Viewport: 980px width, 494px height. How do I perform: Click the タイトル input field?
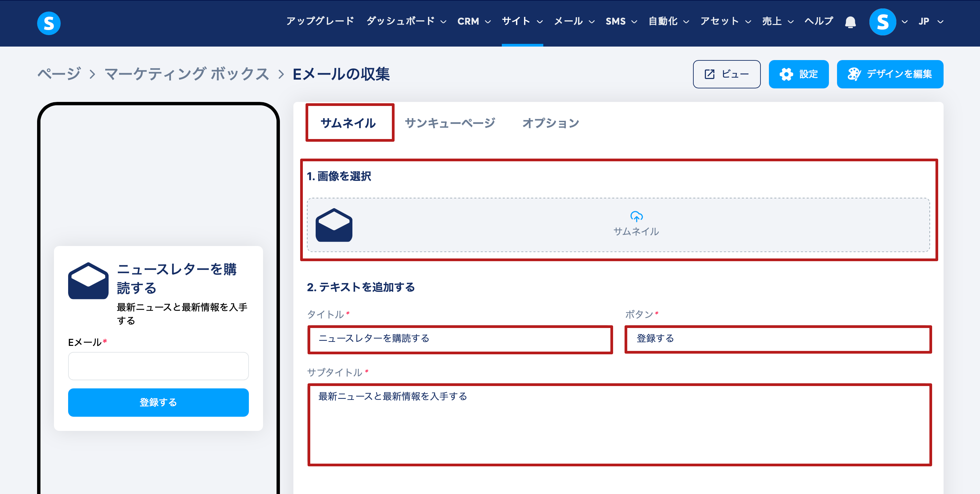pos(460,339)
